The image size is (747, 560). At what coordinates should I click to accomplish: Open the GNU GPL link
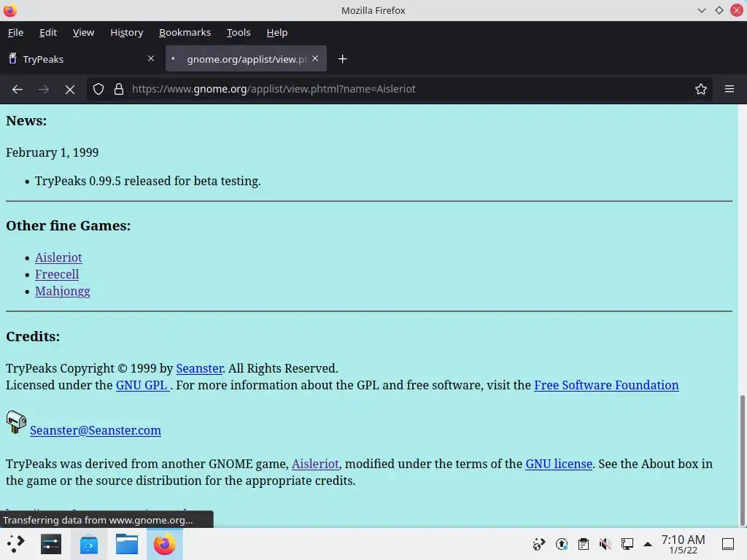[142, 385]
